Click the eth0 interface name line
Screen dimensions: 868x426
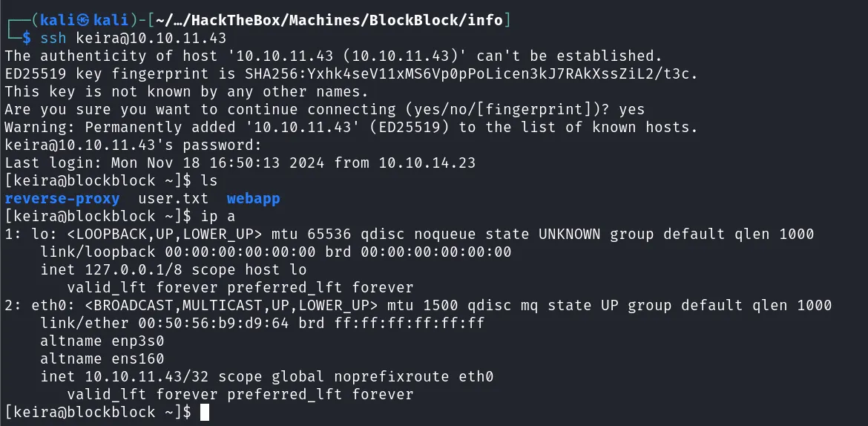click(418, 305)
